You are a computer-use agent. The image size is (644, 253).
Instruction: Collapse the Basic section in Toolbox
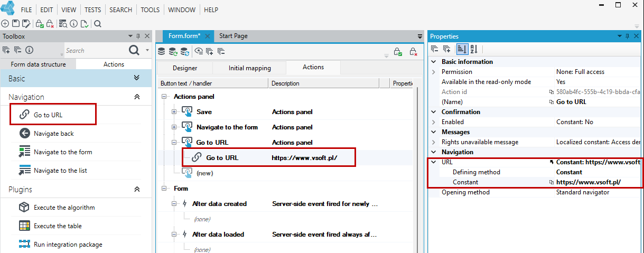click(x=137, y=78)
